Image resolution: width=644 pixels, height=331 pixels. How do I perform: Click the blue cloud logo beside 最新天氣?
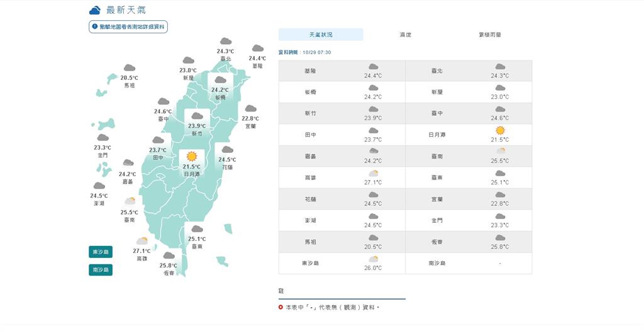pos(95,10)
